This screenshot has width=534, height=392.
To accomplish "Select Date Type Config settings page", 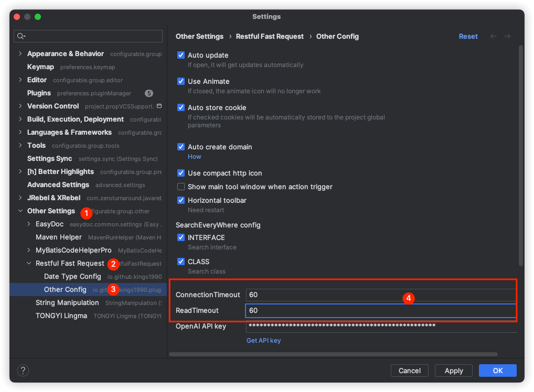I will coord(72,276).
